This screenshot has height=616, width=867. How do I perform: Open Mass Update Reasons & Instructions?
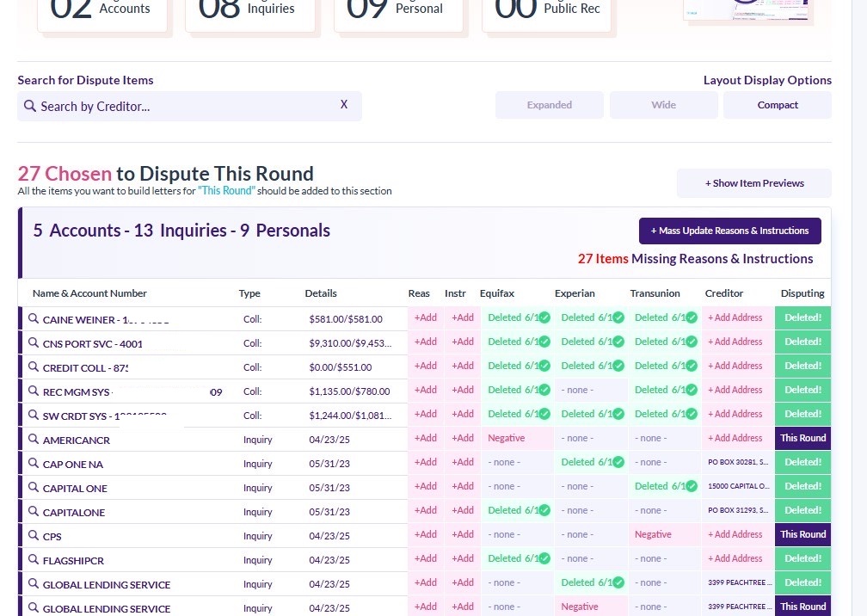pos(729,231)
